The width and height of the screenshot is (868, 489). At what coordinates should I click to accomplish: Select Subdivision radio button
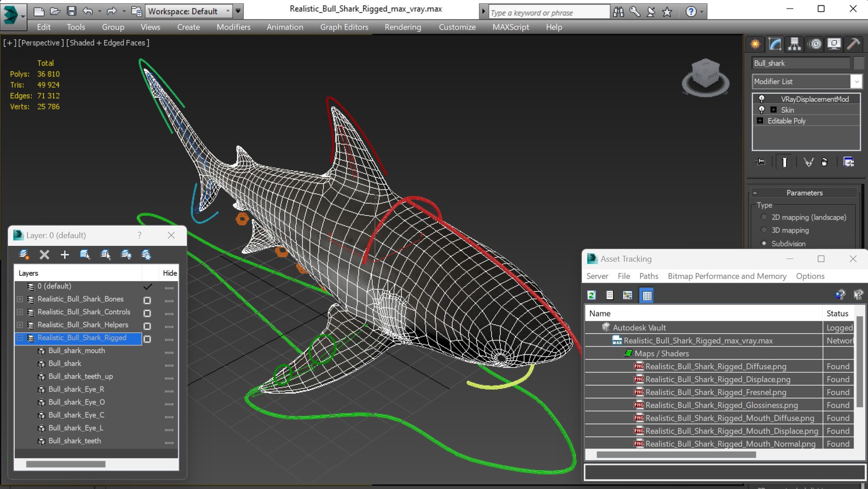tap(764, 243)
